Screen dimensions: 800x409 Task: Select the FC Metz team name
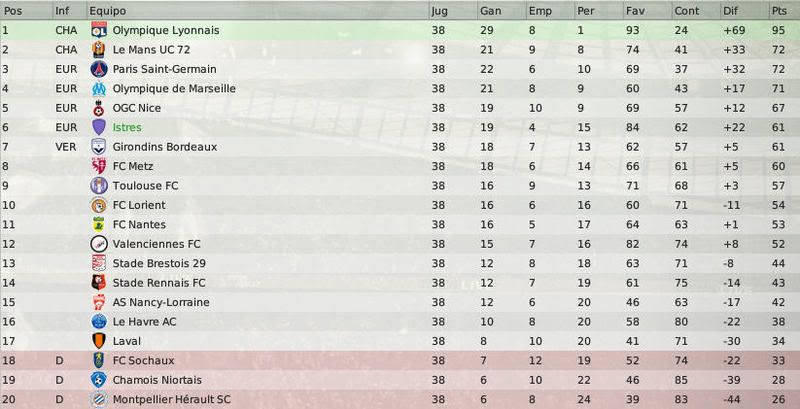[133, 166]
